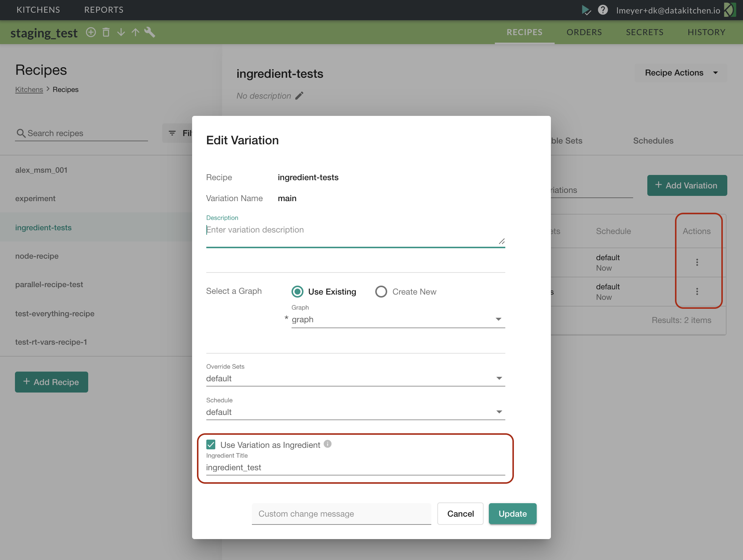Click the down arrow icon beside staging_test

tap(121, 33)
